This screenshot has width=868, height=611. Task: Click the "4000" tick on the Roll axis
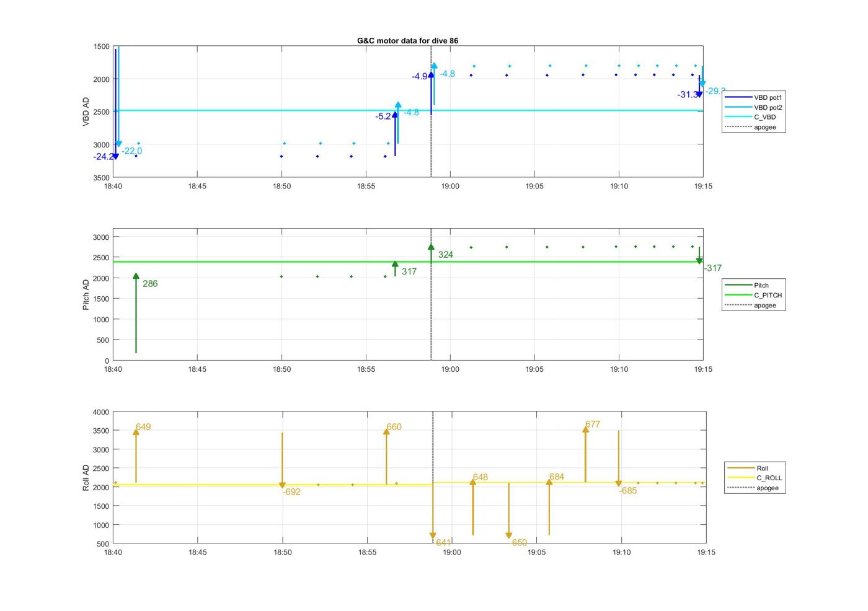pos(101,412)
